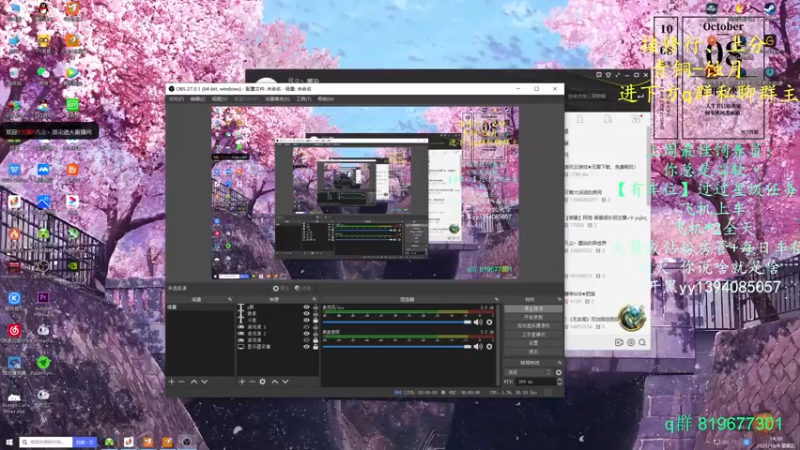Toggle the lock on 游戏源 2 source

coord(315,334)
